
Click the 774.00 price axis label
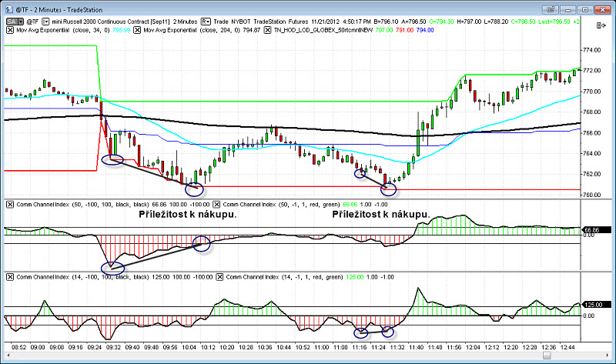point(592,50)
